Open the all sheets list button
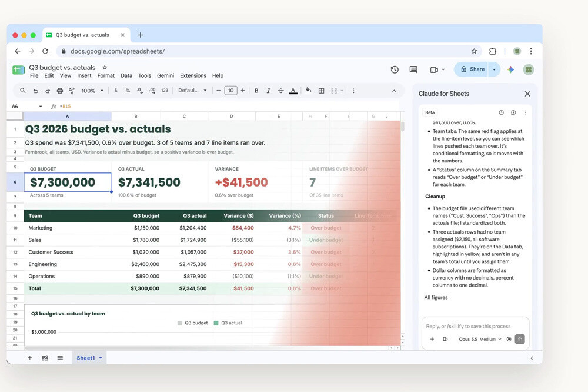The width and height of the screenshot is (588, 392). (x=60, y=358)
